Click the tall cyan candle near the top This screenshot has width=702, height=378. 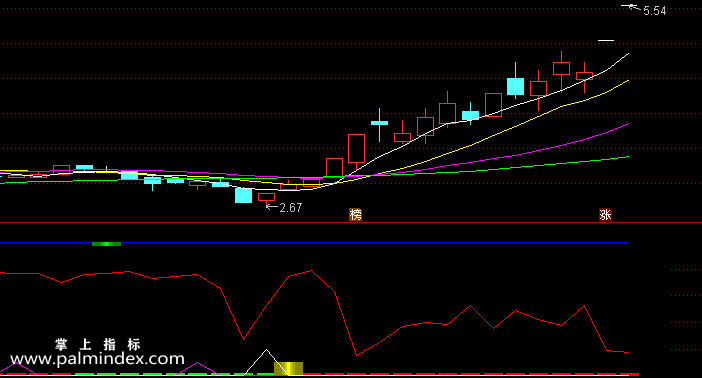tap(515, 81)
